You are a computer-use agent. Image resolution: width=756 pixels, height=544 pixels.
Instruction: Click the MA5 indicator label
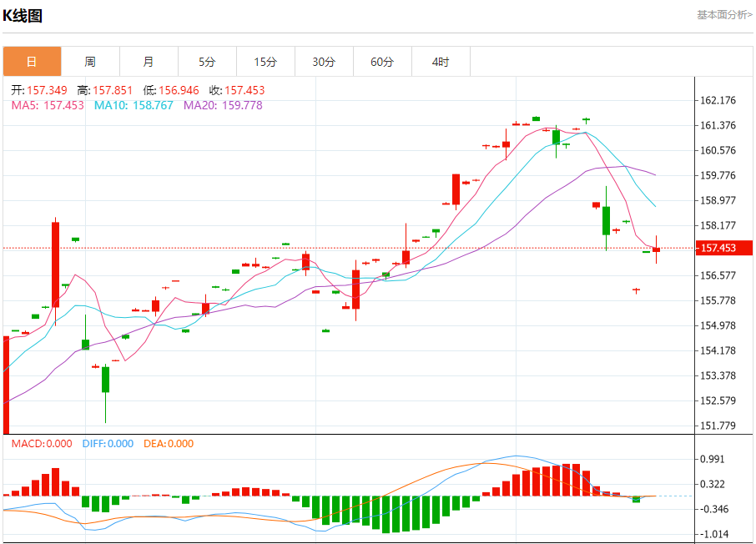coord(48,105)
